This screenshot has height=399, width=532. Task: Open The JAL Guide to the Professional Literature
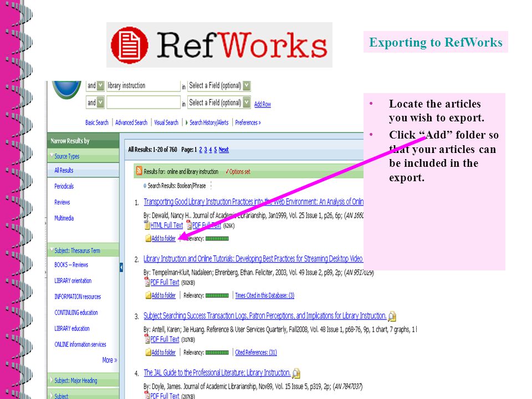pos(217,372)
